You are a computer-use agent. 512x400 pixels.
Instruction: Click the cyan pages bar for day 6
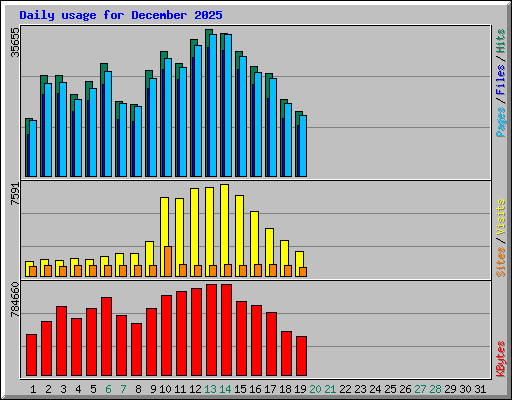[108, 124]
